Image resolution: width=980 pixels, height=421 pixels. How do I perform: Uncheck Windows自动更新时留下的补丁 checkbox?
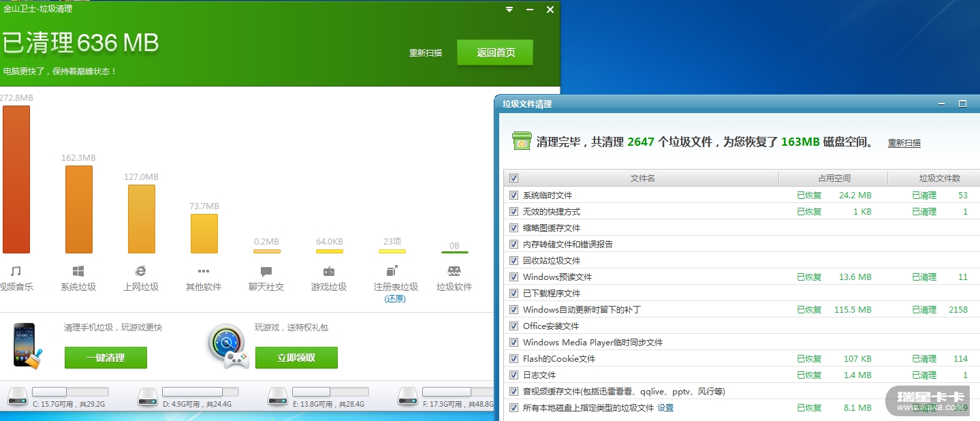[513, 309]
